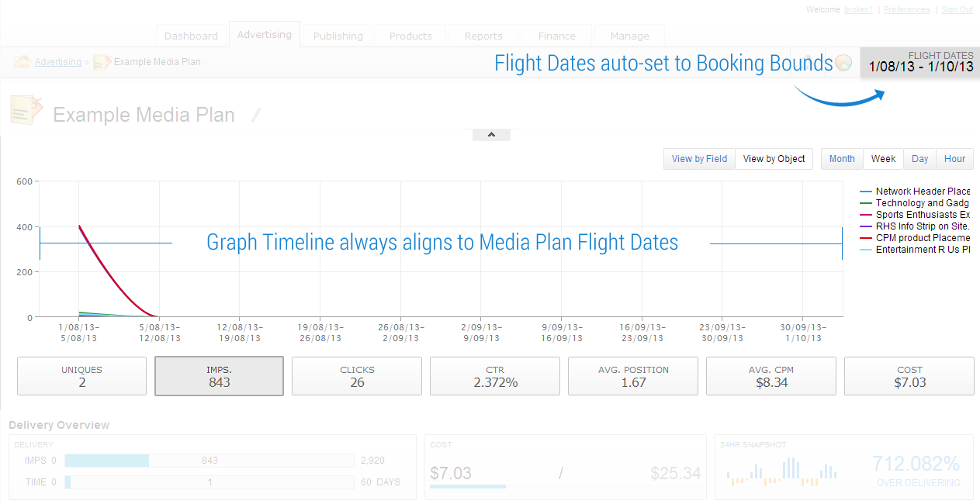Open the Preferences link
The width and height of the screenshot is (980, 504).
click(907, 10)
